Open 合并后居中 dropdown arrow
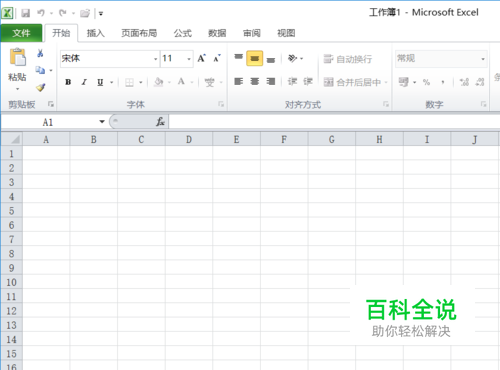The height and width of the screenshot is (370, 500). 386,82
